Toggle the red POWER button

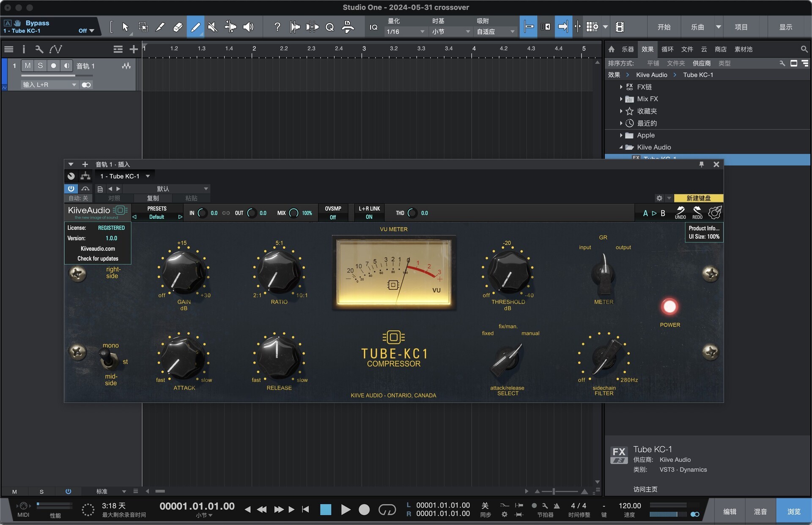[669, 307]
